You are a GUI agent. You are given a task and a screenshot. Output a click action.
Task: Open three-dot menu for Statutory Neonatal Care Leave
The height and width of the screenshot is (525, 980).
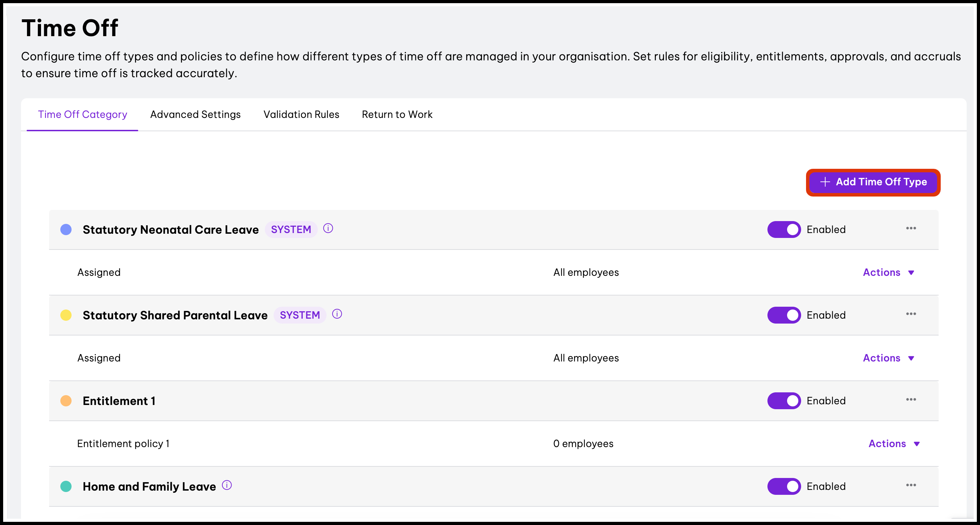pos(911,228)
